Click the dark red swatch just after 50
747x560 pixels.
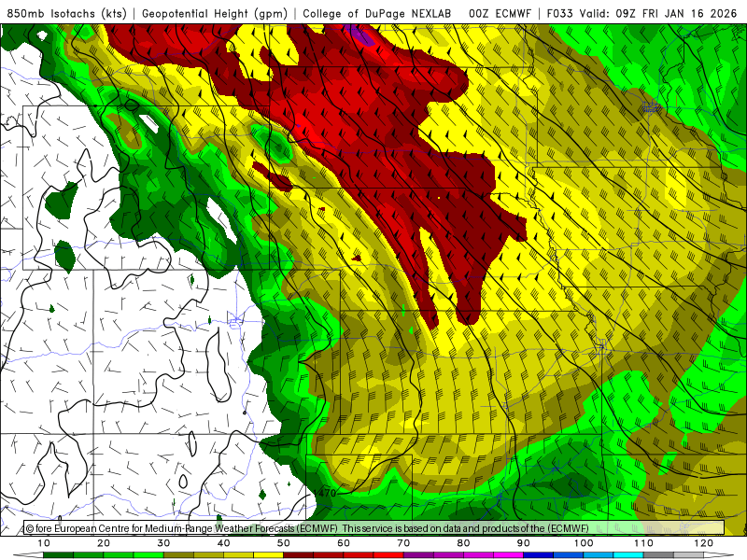click(x=298, y=555)
